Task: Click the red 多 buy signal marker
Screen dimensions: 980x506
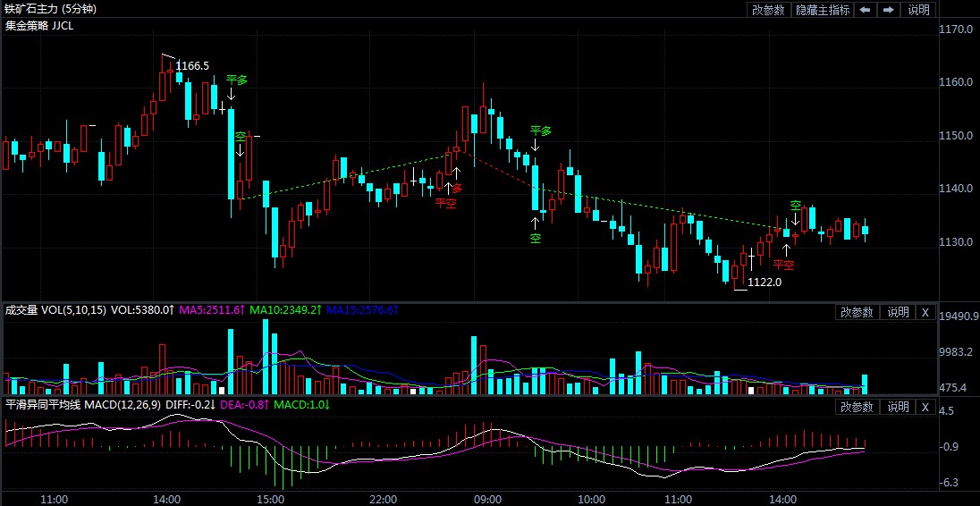Action: click(457, 188)
